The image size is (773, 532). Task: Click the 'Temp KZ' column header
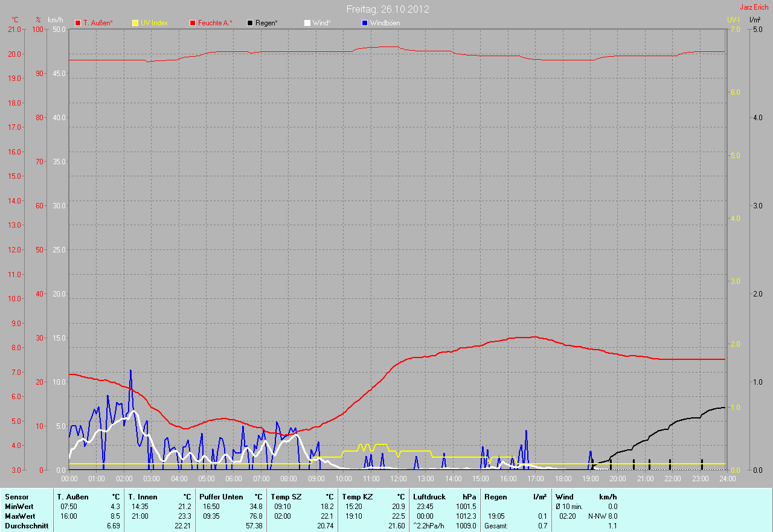357,496
